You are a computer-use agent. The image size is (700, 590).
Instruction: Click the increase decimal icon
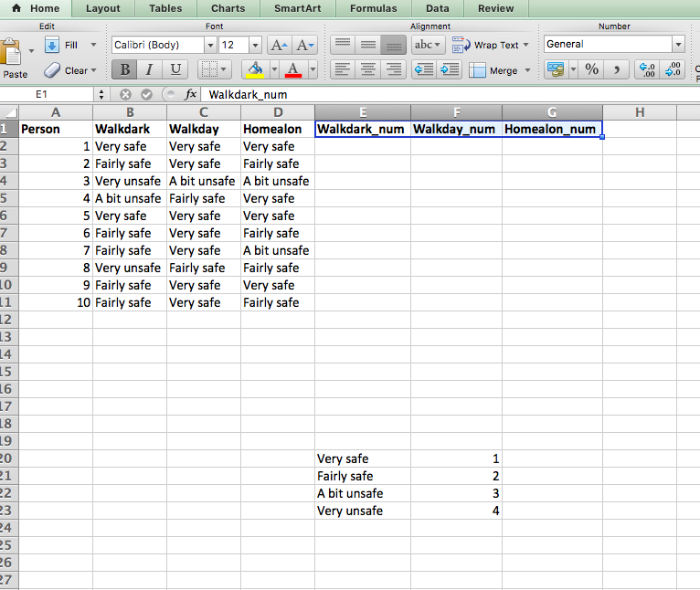pyautogui.click(x=647, y=69)
